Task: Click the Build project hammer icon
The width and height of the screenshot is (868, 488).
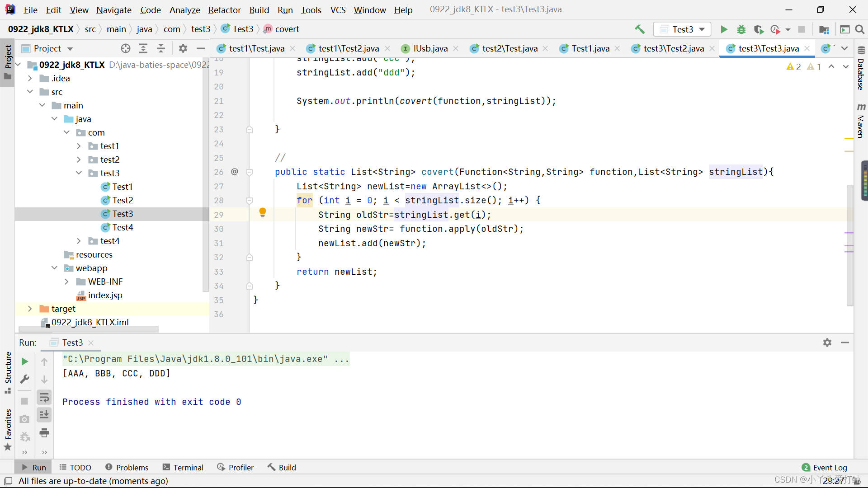Action: (x=640, y=29)
